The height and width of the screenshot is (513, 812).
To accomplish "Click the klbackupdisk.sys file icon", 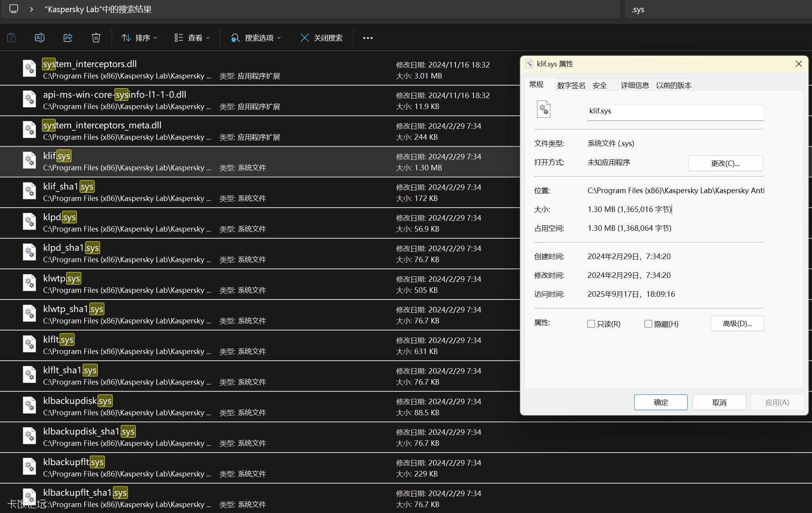I will 29,405.
